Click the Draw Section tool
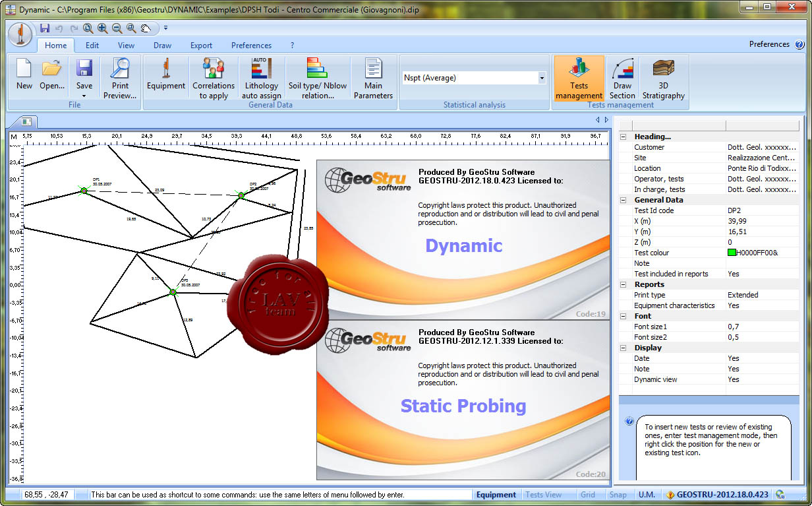Screen dimensions: 812x506 point(622,77)
